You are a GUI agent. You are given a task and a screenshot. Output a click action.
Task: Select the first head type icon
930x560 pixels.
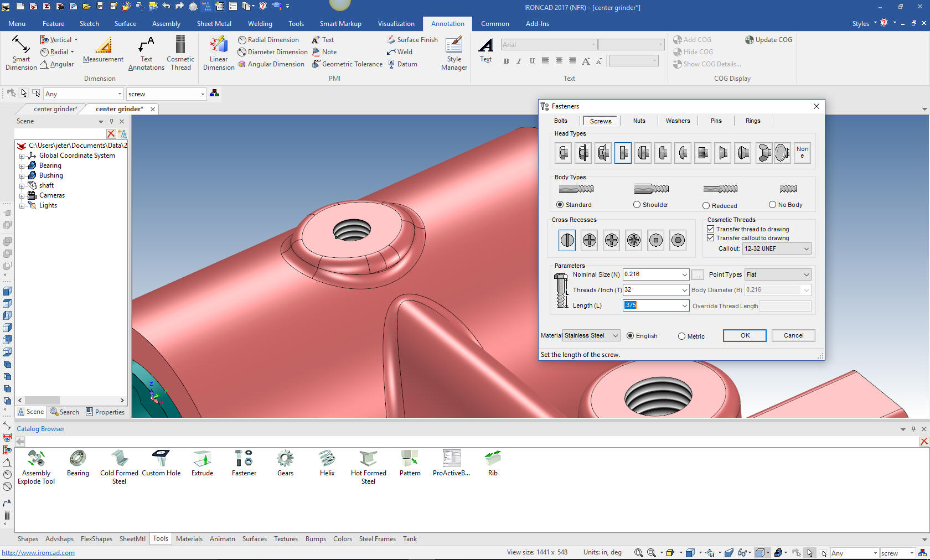(x=564, y=153)
